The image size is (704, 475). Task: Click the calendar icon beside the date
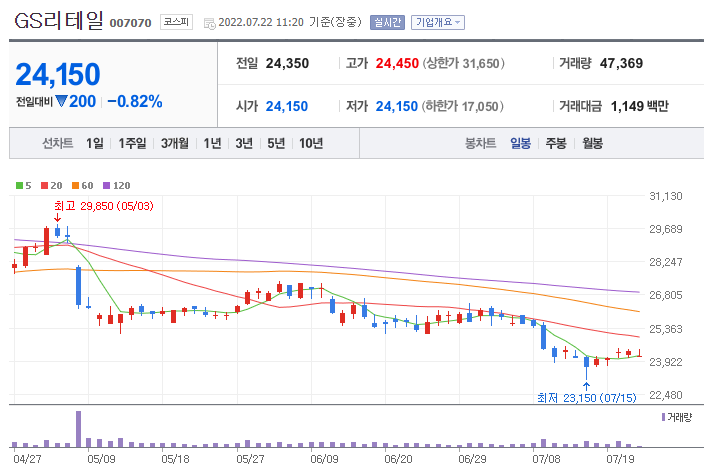pos(209,23)
